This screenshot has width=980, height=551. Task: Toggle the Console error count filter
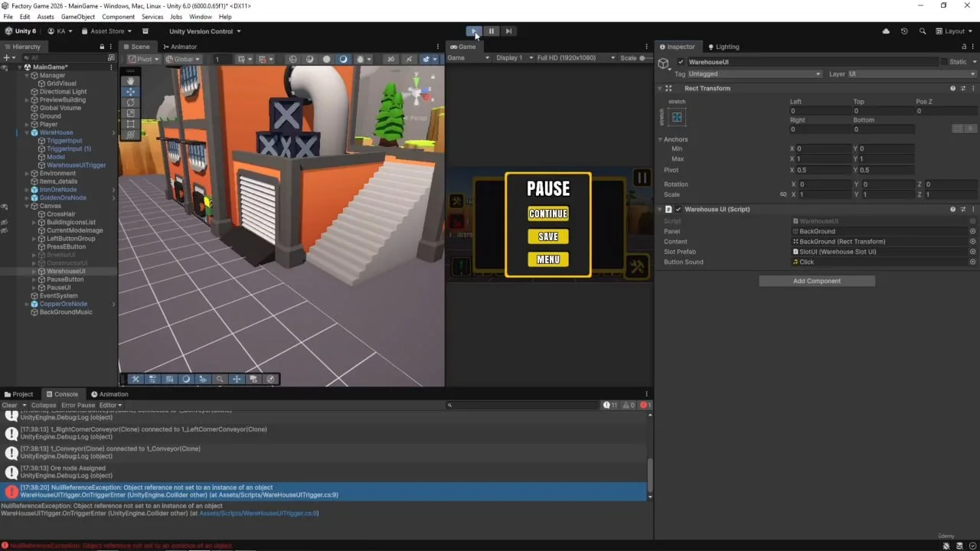tap(644, 405)
